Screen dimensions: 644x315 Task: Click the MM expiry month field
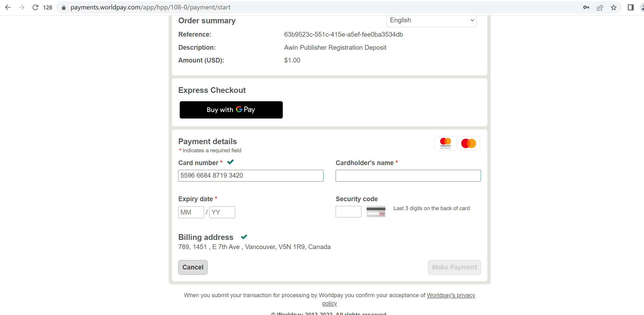[191, 212]
